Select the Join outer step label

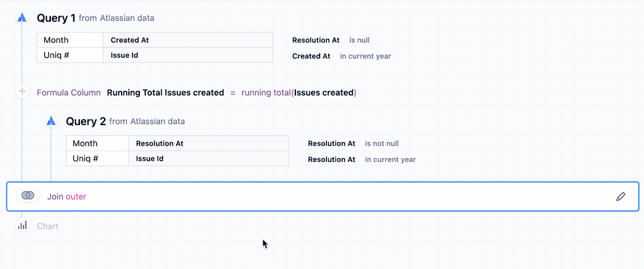point(67,196)
